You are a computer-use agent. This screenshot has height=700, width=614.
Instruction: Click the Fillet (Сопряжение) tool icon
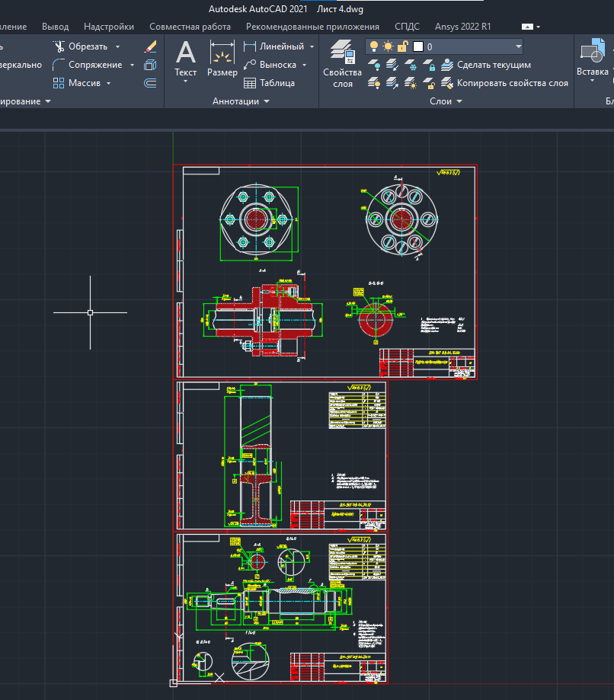click(x=59, y=65)
